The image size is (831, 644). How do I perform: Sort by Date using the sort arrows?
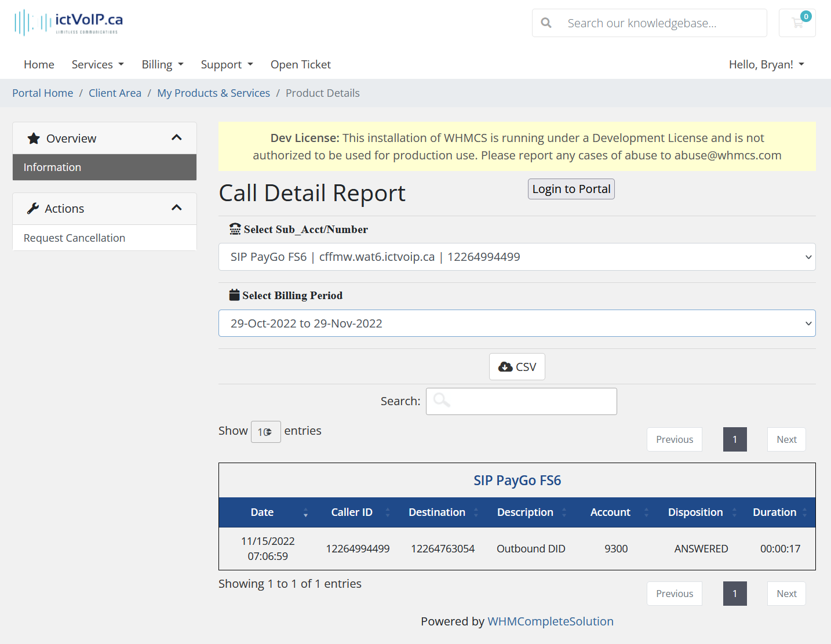pyautogui.click(x=305, y=512)
